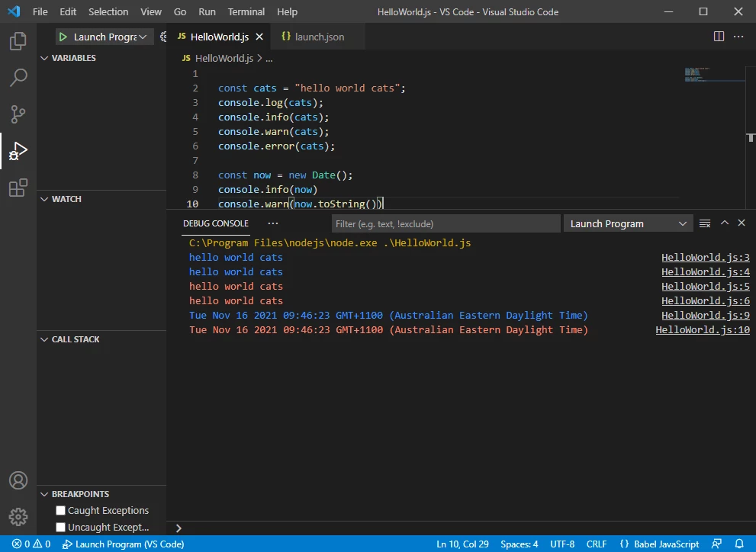Open the Edit menu
This screenshot has height=552, width=756.
(x=68, y=11)
